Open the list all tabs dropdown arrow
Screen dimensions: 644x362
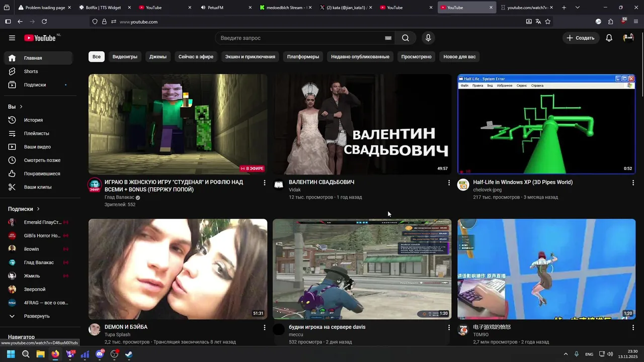click(x=578, y=8)
